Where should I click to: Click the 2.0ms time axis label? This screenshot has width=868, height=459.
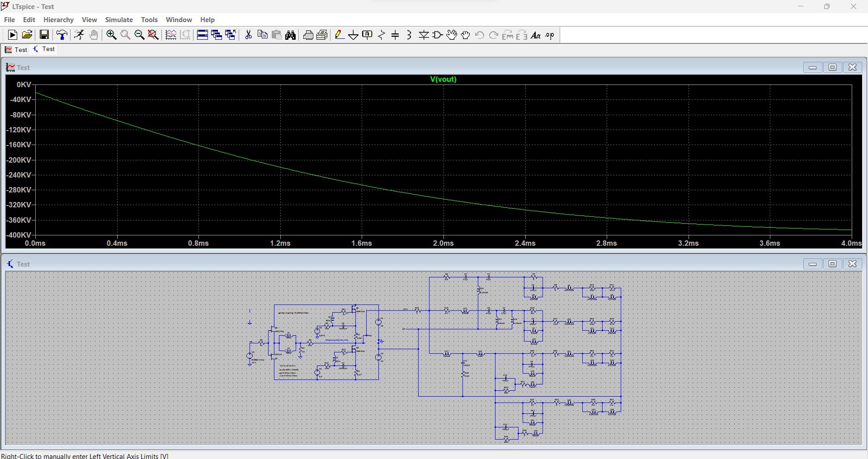tap(443, 243)
